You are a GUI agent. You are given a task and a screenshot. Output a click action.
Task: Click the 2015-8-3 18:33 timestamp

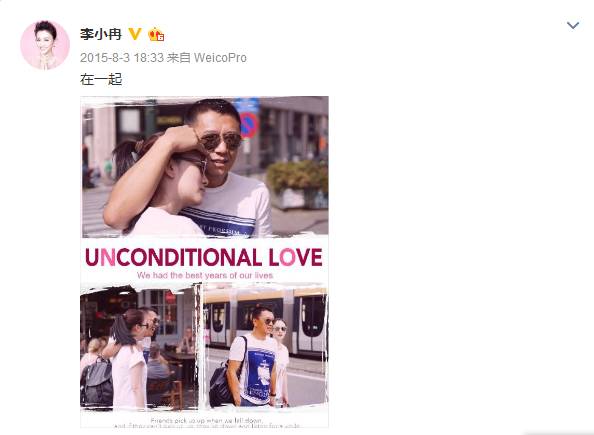122,58
